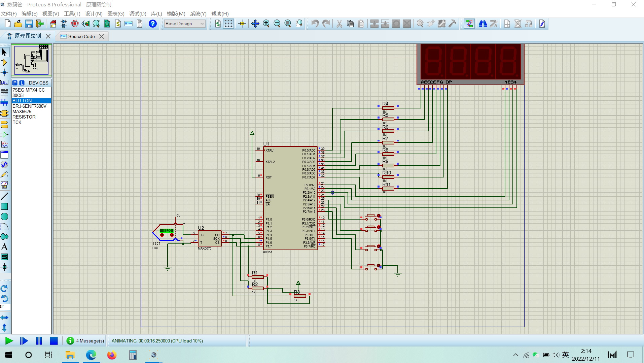The width and height of the screenshot is (644, 363).
Task: Save the project with floppy icon
Action: (x=29, y=24)
